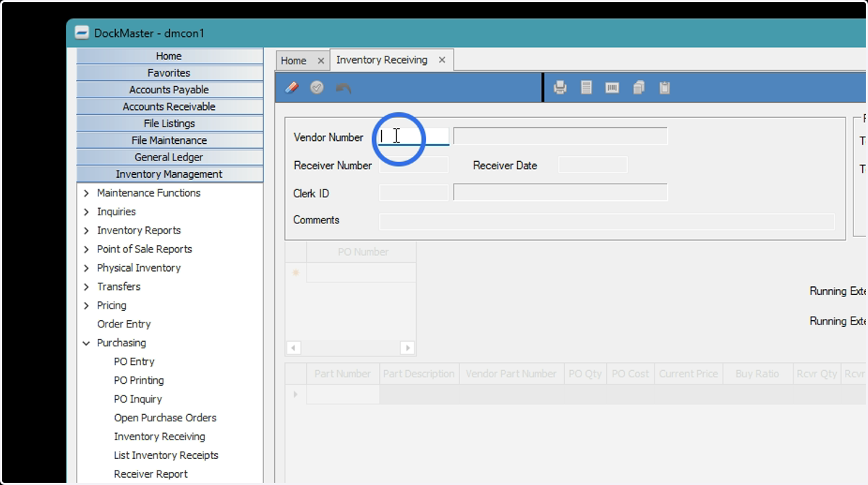Open the Accounts Receivable section
This screenshot has width=868, height=485.
pos(169,106)
